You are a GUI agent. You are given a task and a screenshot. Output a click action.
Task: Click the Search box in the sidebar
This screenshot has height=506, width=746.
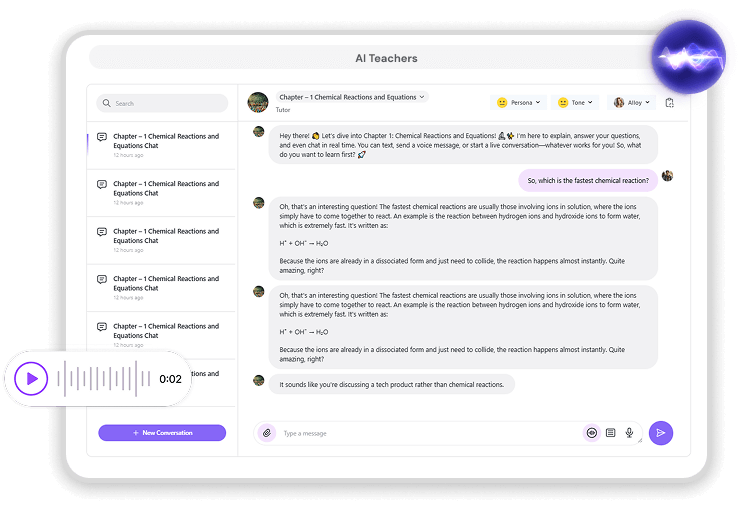click(x=162, y=103)
